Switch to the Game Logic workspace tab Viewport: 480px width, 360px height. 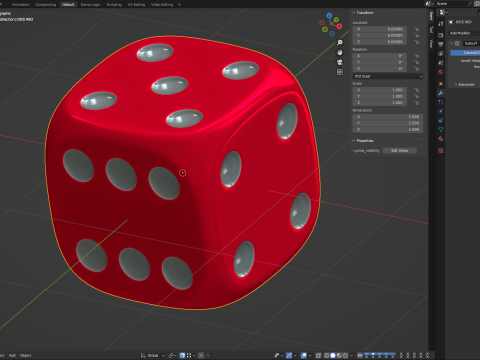(90, 4)
